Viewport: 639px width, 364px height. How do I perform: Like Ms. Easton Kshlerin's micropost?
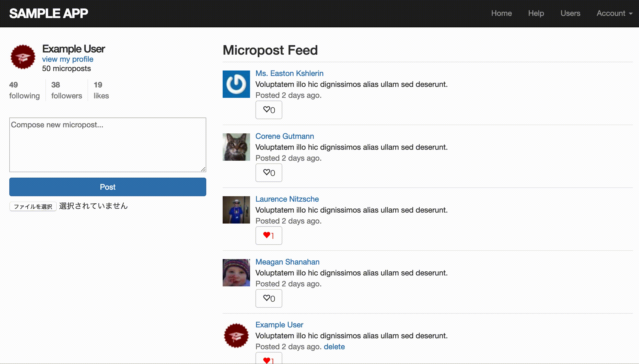pyautogui.click(x=269, y=110)
